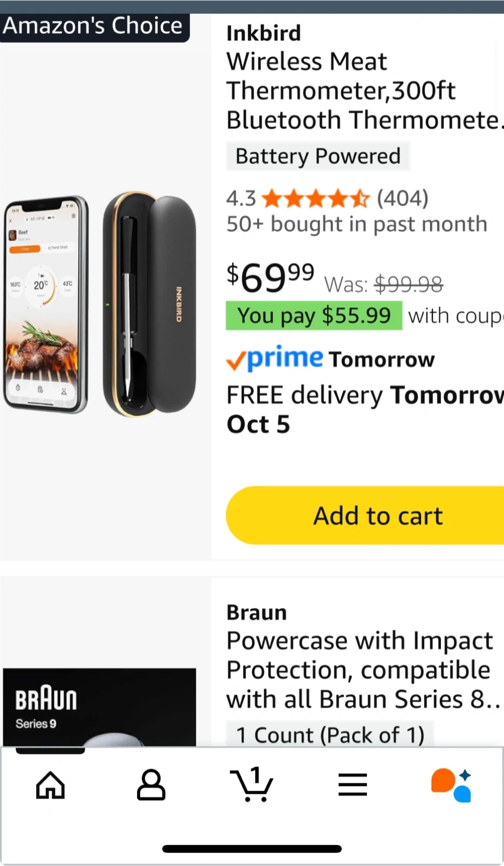This screenshot has height=866, width=504.
Task: Tap the Braun Series 9 product image
Action: click(x=99, y=707)
